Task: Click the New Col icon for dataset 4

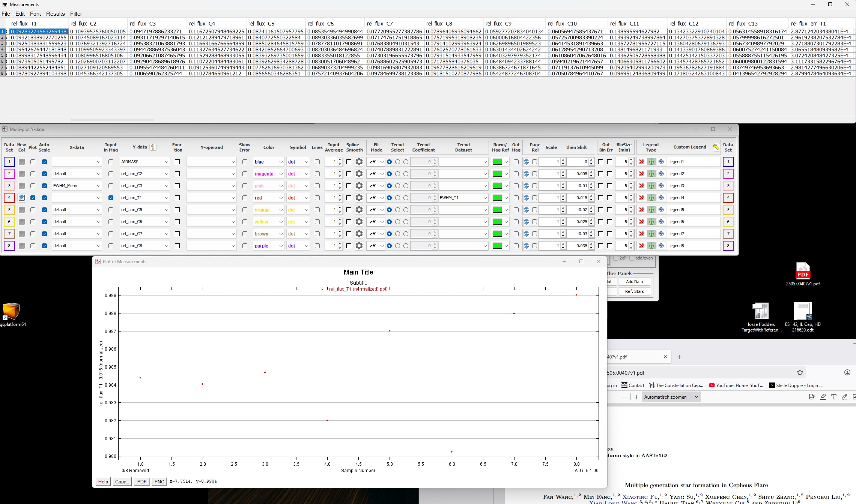Action: 22,198
